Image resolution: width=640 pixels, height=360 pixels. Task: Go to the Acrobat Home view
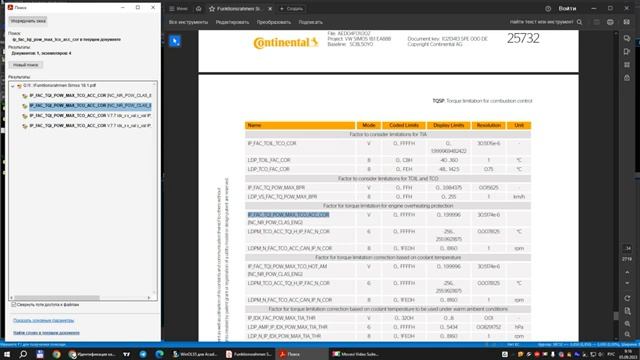(198, 9)
